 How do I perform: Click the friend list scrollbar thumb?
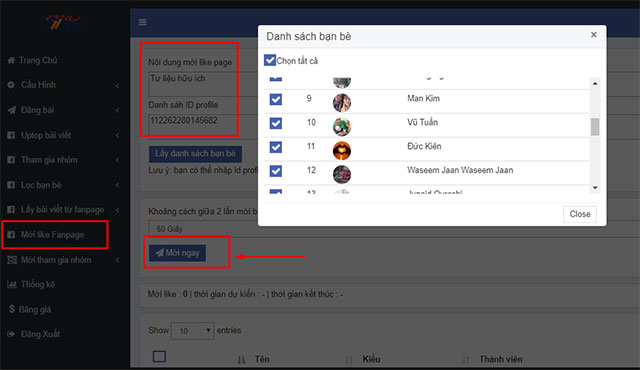point(595,126)
